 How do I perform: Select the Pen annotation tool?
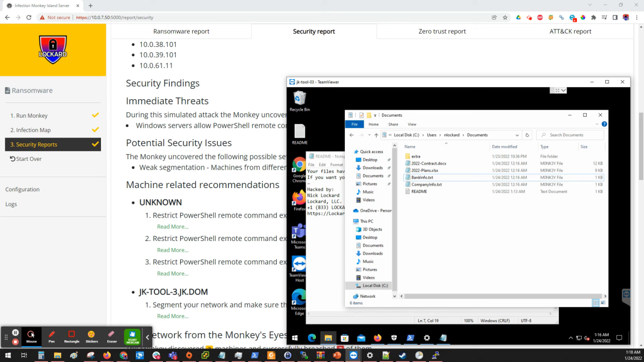tap(51, 336)
